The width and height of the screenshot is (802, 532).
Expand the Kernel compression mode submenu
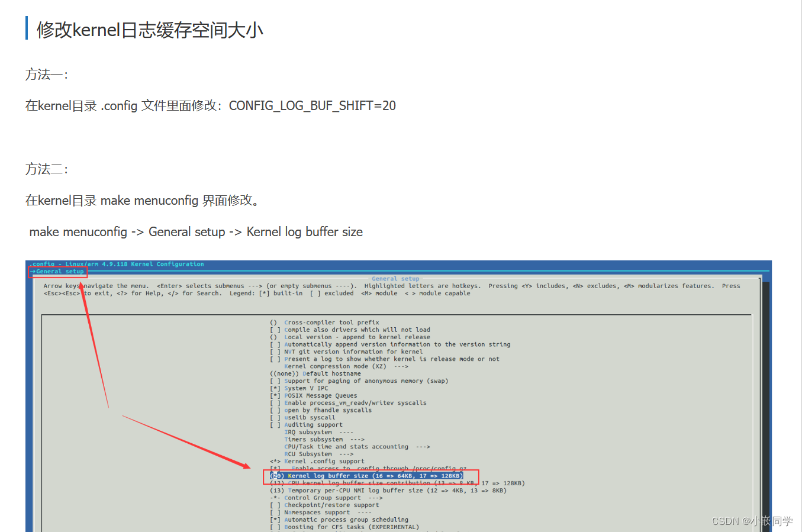[x=331, y=366]
